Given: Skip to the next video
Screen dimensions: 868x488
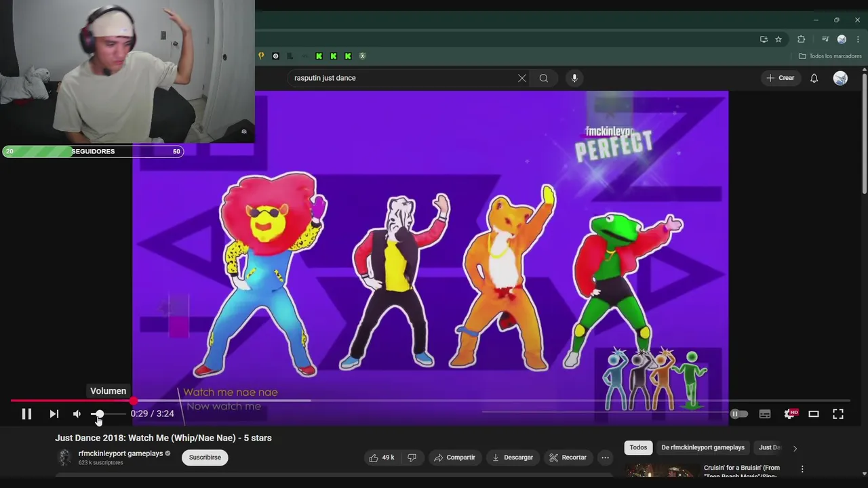Looking at the screenshot, I should pyautogui.click(x=54, y=413).
